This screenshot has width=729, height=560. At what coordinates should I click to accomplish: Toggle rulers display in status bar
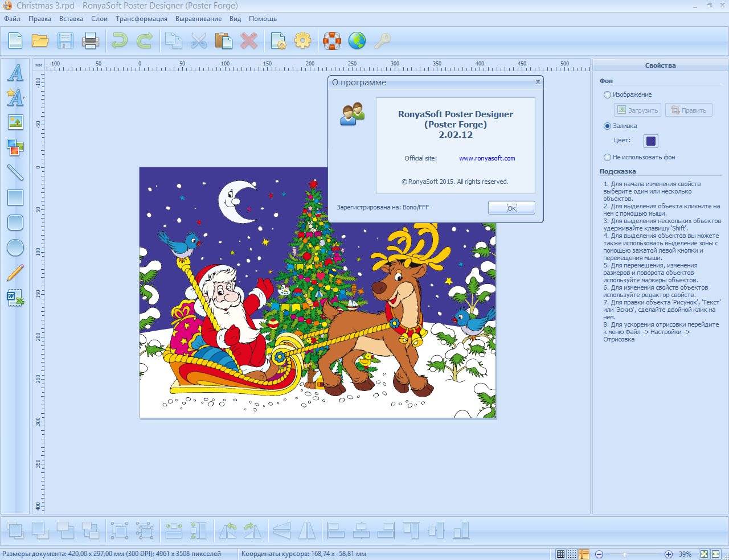[584, 554]
